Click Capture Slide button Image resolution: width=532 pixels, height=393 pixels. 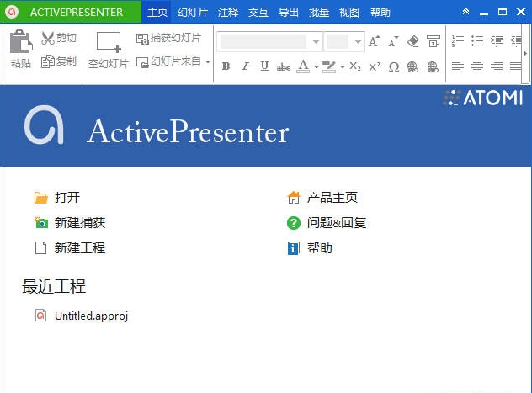click(168, 38)
